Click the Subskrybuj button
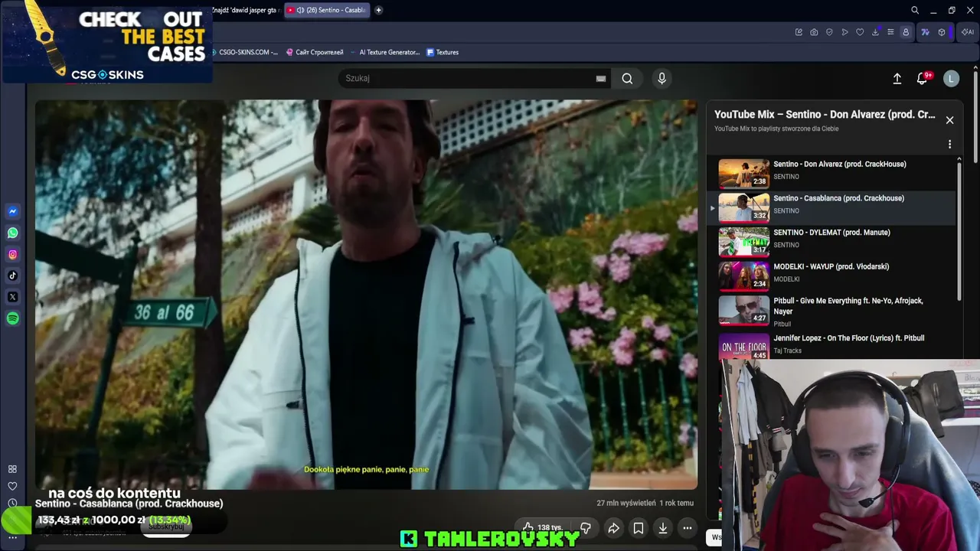Screen dimensions: 980x551 point(167,527)
